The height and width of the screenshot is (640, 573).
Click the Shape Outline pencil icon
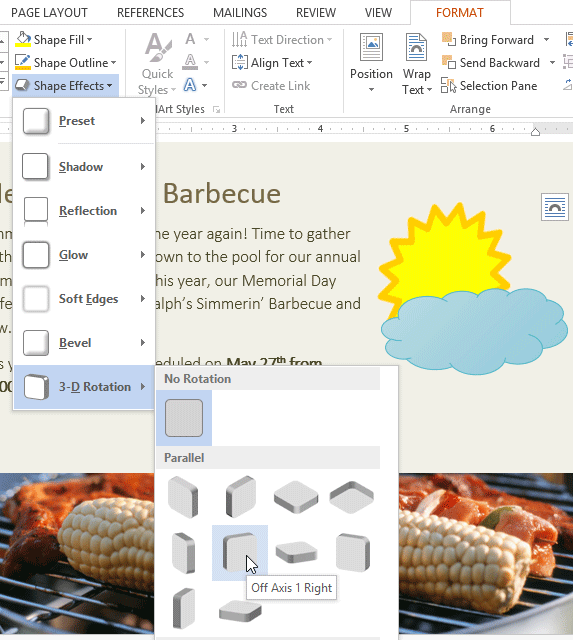coord(23,62)
